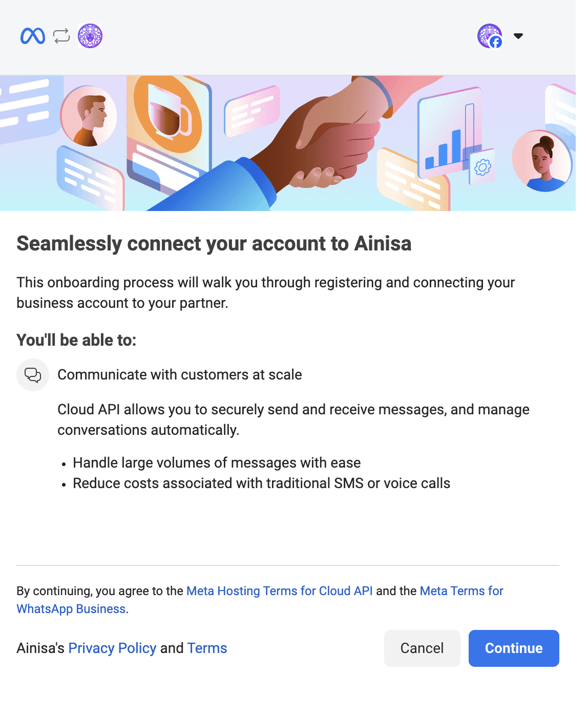Open the account dropdown arrow
This screenshot has width=588, height=716.
point(519,36)
